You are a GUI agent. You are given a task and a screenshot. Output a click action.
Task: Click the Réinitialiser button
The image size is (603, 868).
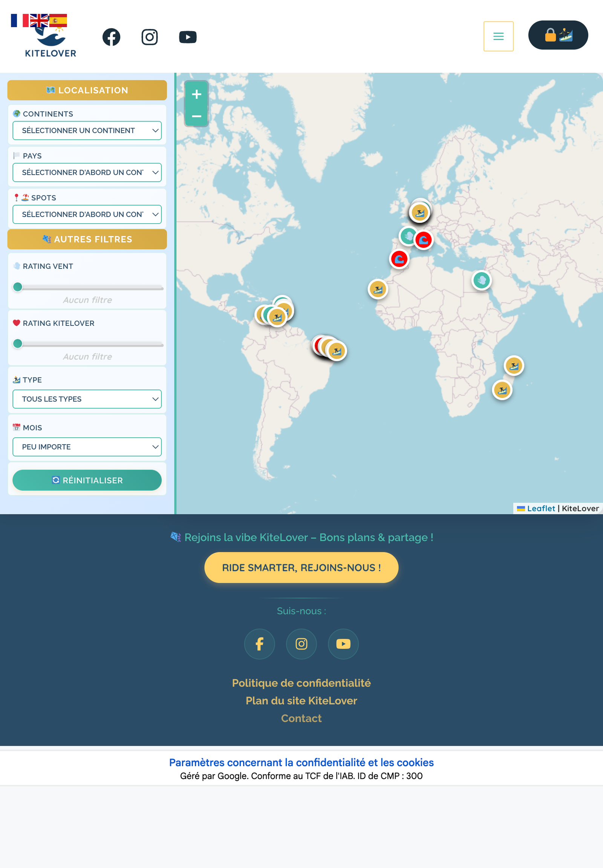point(87,480)
